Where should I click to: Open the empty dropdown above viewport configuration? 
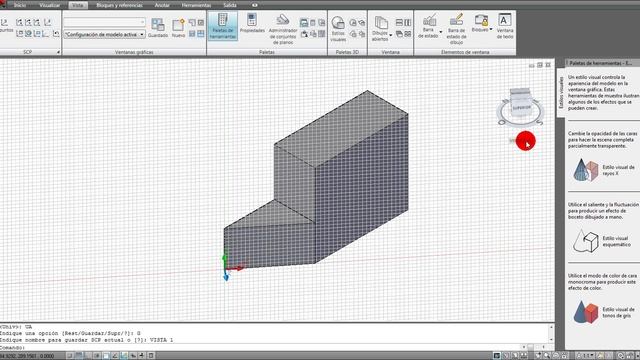tap(104, 22)
